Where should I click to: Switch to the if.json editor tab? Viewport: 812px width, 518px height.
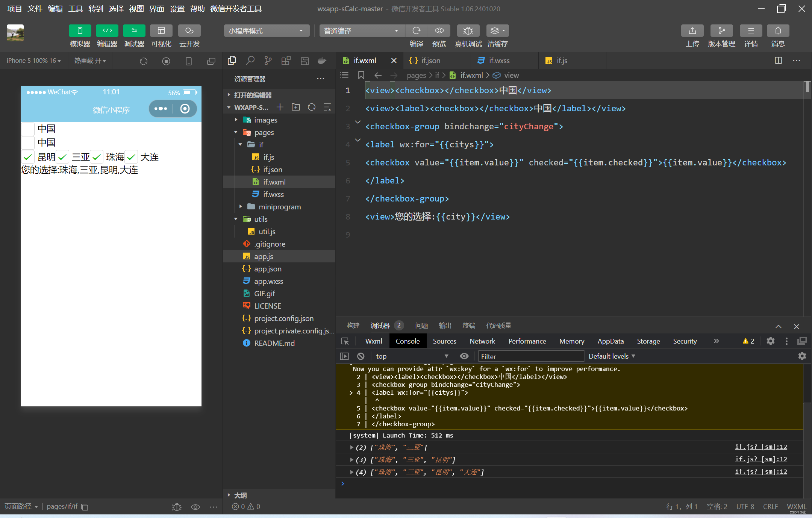coord(430,61)
